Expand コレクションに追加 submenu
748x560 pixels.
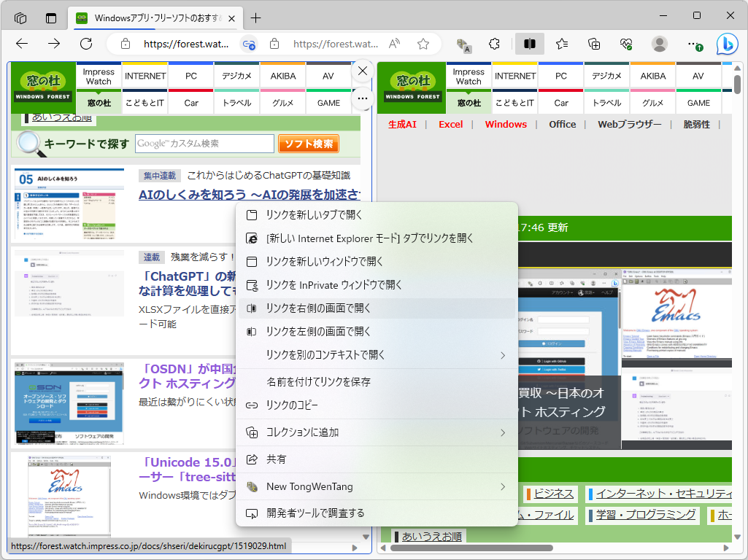click(x=377, y=432)
